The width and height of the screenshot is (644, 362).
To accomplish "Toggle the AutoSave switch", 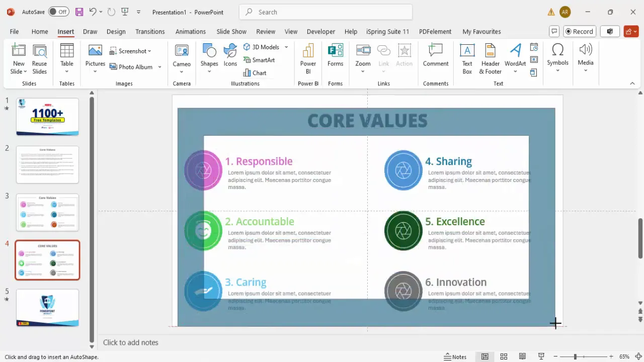I will [x=59, y=12].
